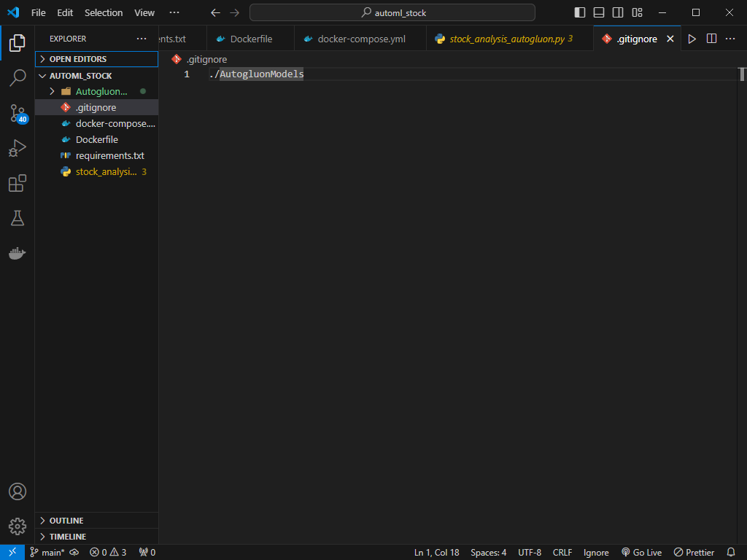Collapse the AUTOML_STOCK folder section
The height and width of the screenshot is (560, 747).
97,76
